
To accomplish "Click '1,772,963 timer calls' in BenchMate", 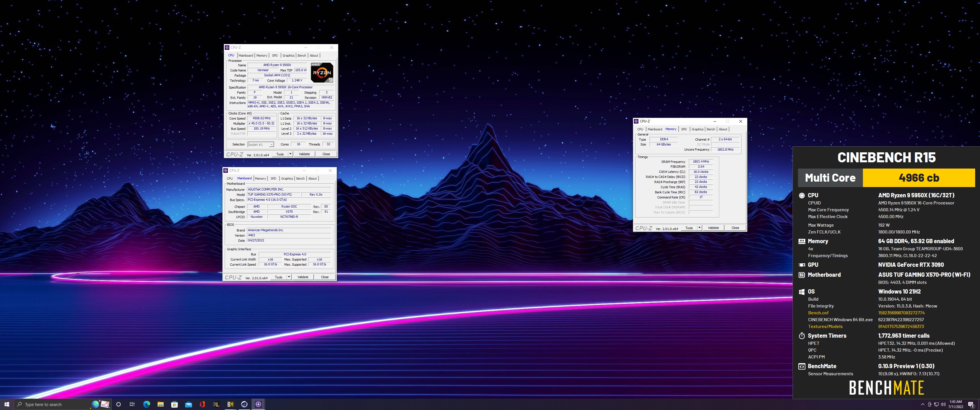I will (x=904, y=335).
